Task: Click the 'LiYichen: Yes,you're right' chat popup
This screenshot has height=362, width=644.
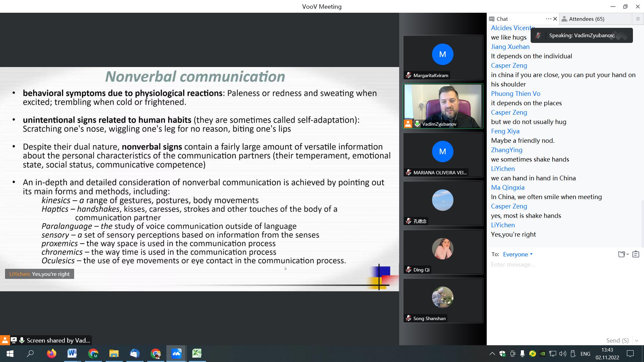Action: pyautogui.click(x=40, y=274)
